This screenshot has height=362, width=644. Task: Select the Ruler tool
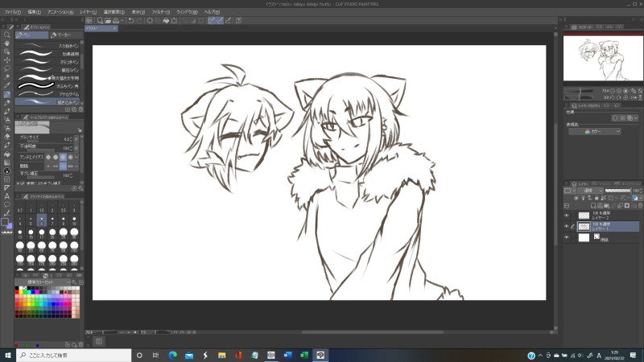pyautogui.click(x=6, y=187)
